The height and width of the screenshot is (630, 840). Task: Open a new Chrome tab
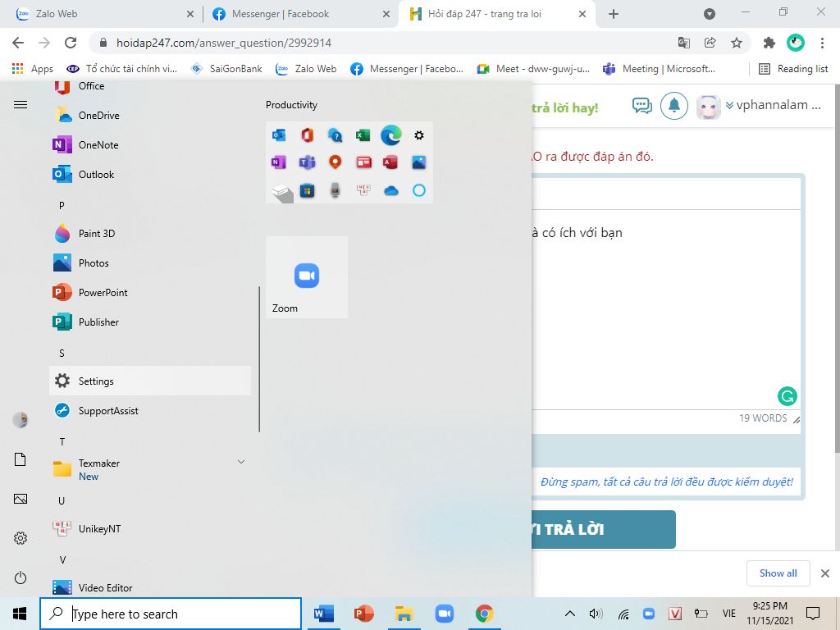pyautogui.click(x=614, y=14)
